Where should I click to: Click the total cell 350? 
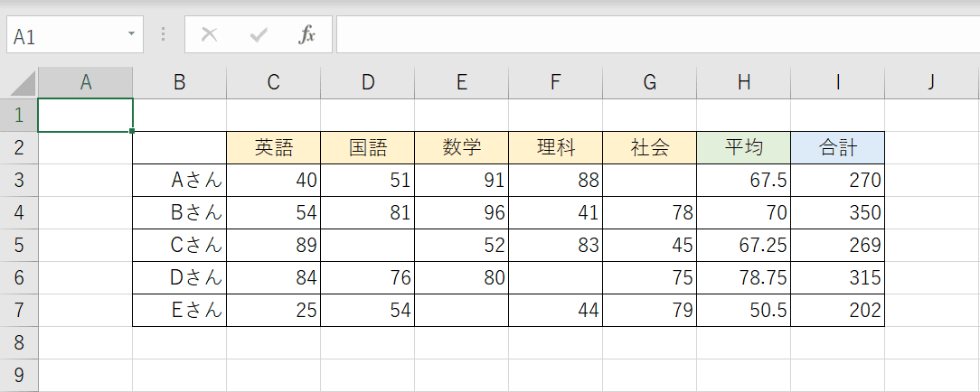[x=837, y=213]
